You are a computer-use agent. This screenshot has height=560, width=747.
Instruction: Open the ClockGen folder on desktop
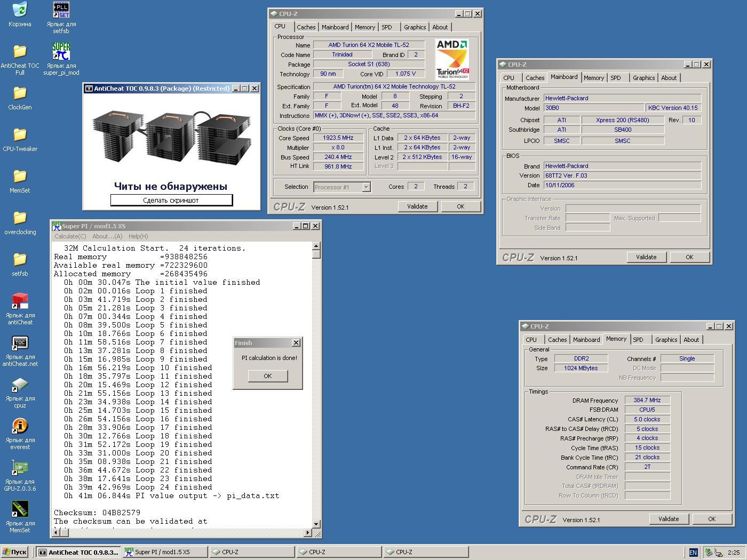coord(20,93)
